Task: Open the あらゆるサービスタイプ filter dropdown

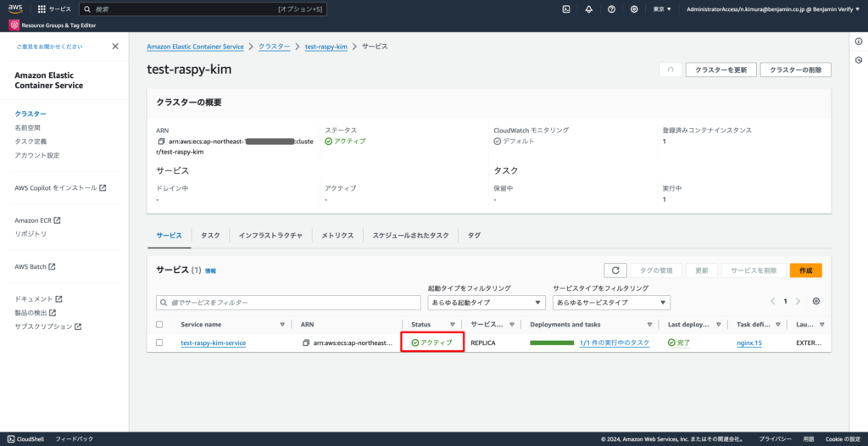Action: tap(612, 303)
